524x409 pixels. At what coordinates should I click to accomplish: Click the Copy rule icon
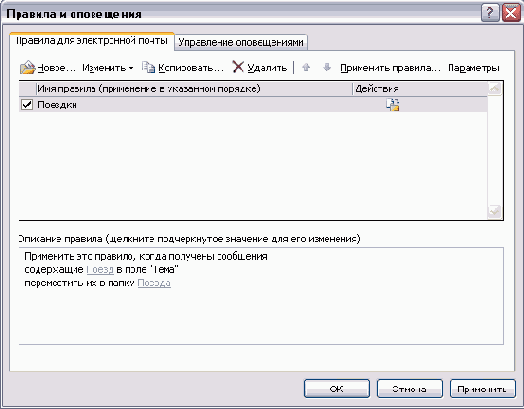click(148, 67)
